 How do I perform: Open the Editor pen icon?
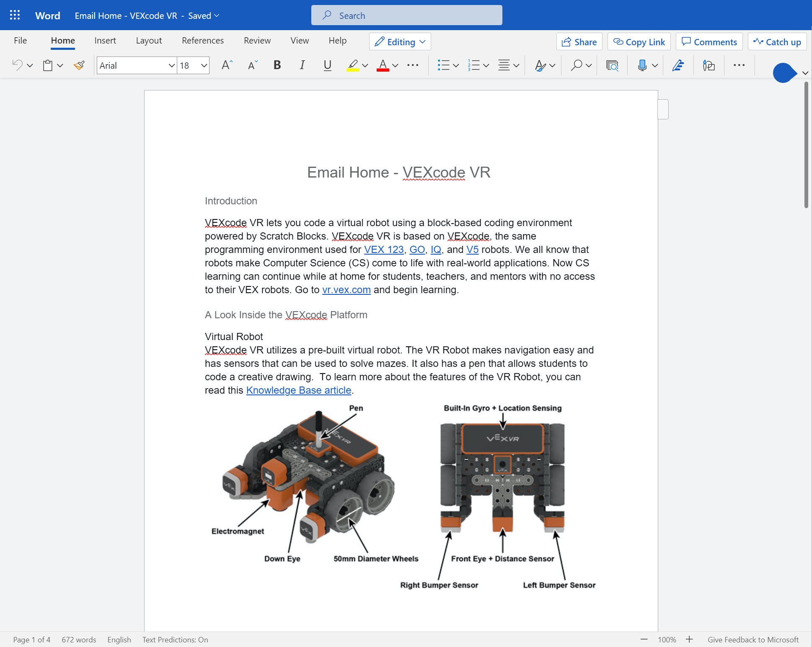pos(678,65)
